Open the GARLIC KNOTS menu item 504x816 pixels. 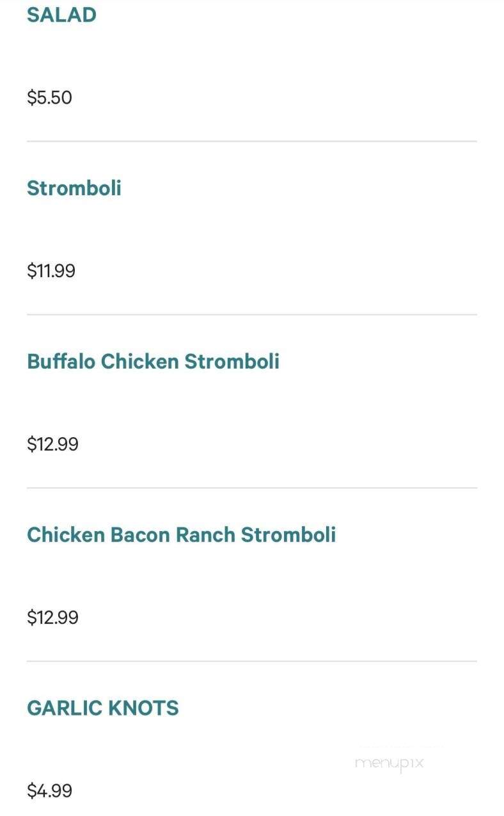[103, 708]
